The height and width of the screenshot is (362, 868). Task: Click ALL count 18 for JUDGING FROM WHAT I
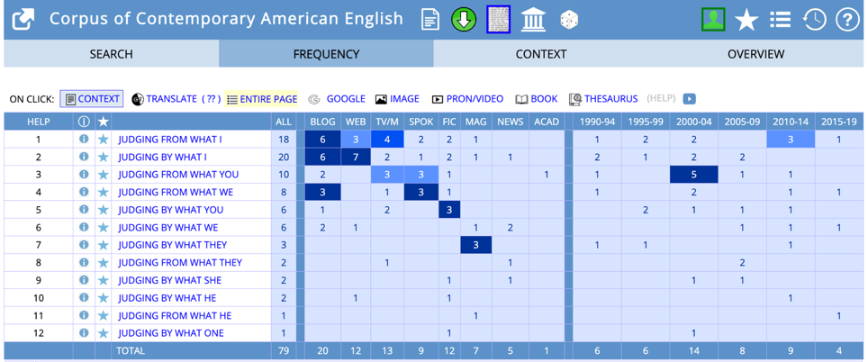pyautogui.click(x=284, y=140)
